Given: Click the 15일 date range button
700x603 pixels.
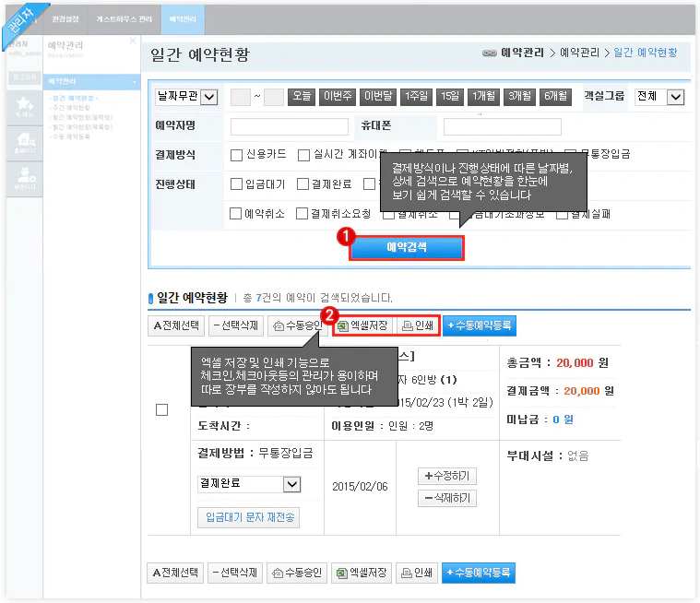Looking at the screenshot, I should click(x=450, y=97).
